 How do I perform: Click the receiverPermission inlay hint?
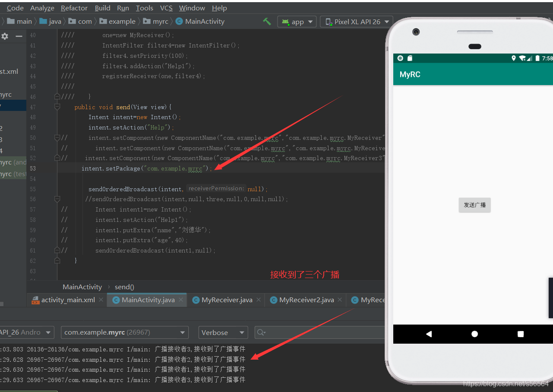[x=216, y=189]
